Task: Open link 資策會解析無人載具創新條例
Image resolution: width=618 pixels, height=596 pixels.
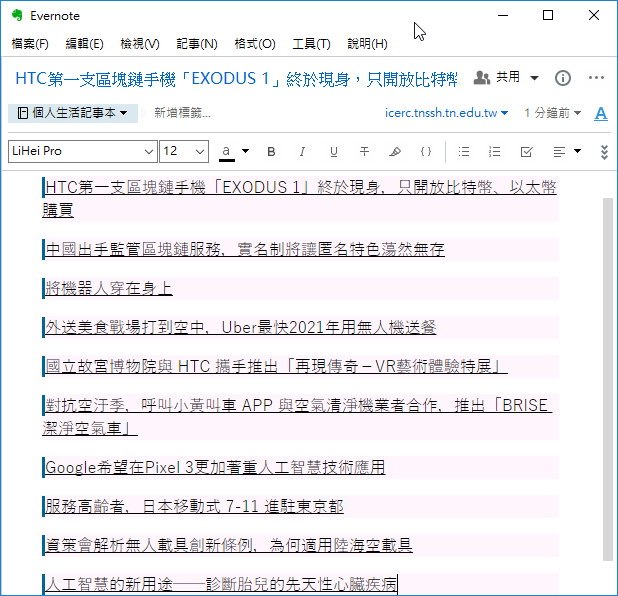Action: point(229,545)
